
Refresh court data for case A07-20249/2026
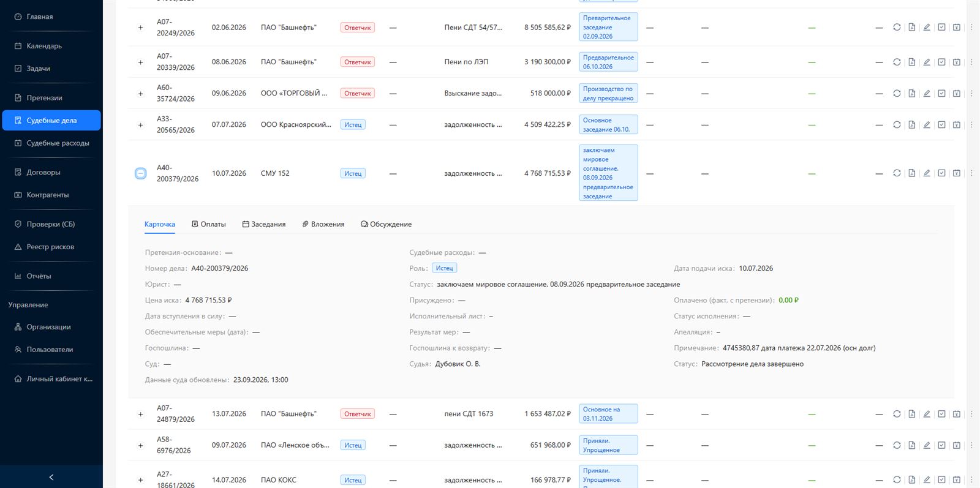[x=897, y=28]
